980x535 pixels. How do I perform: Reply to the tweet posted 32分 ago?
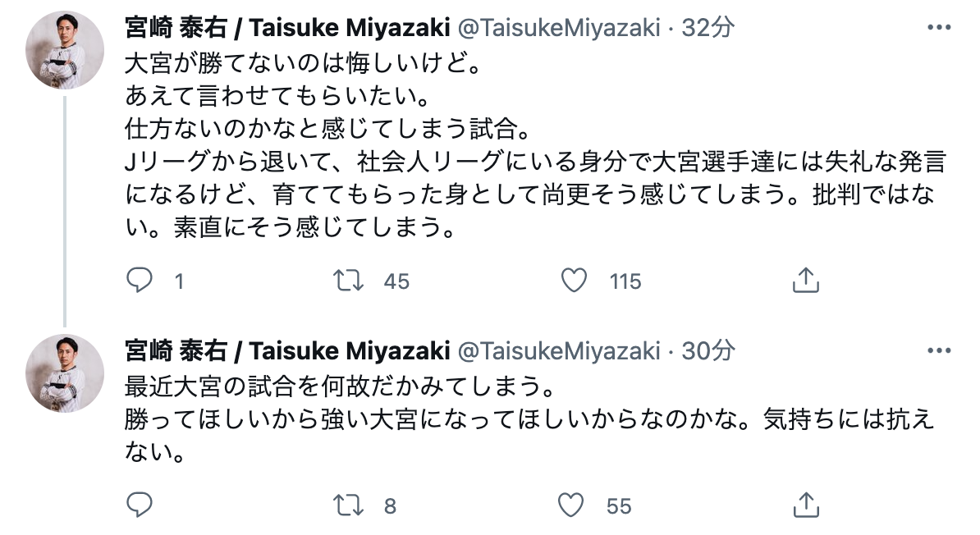140,281
